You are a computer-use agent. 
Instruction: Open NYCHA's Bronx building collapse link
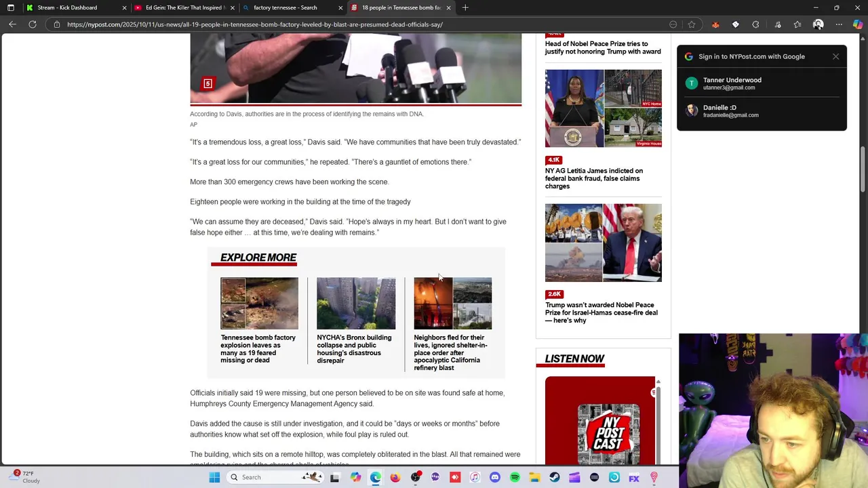(354, 348)
